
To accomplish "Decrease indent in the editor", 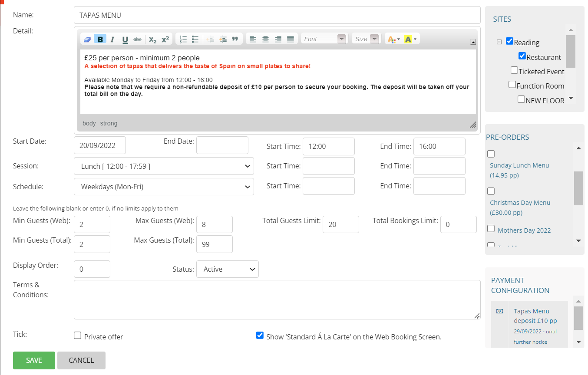I will click(x=211, y=39).
